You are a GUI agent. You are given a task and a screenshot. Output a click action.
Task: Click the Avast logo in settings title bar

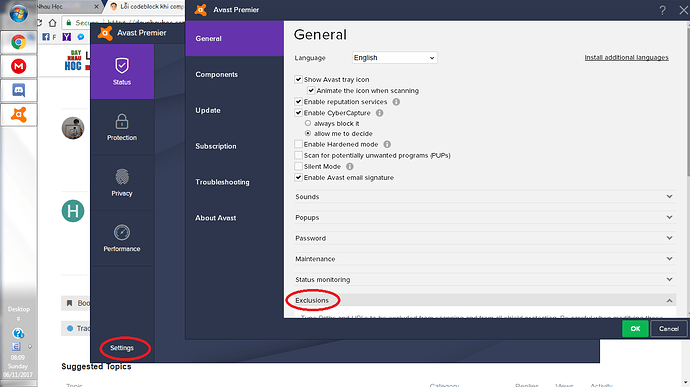pos(201,10)
